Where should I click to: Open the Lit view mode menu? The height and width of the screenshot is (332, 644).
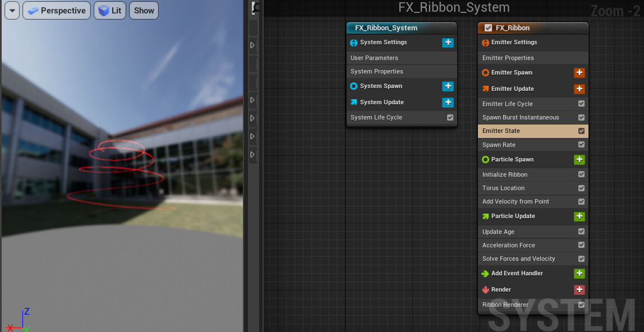[x=109, y=11]
